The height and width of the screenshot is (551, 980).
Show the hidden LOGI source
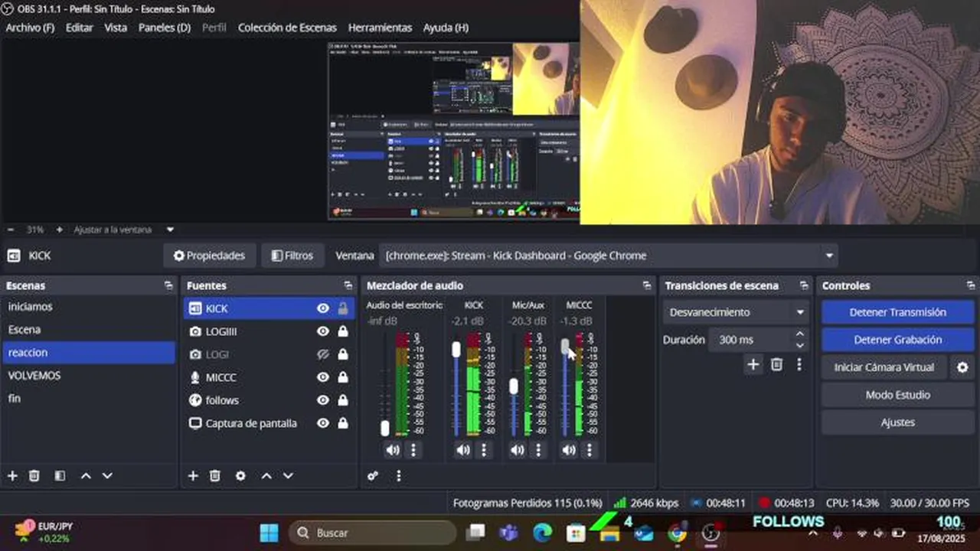[323, 354]
